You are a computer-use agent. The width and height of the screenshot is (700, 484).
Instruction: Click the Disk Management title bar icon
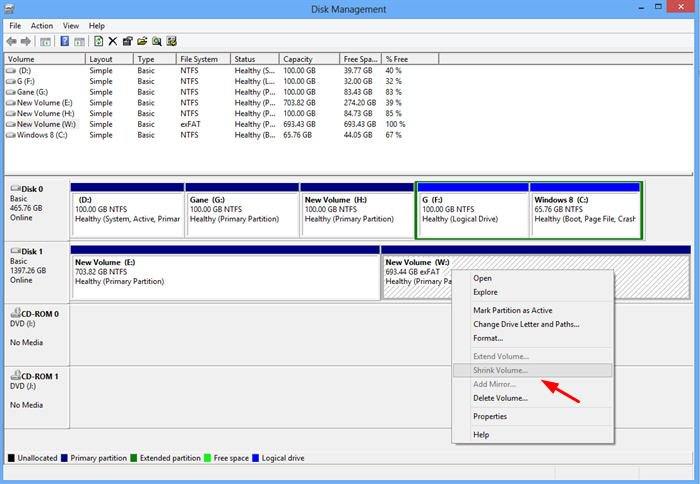click(9, 8)
